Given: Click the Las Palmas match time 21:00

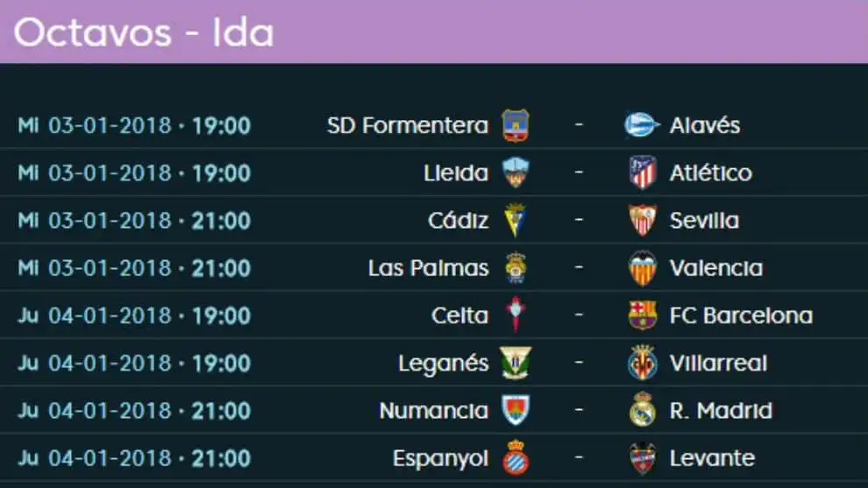Looking at the screenshot, I should tap(221, 268).
